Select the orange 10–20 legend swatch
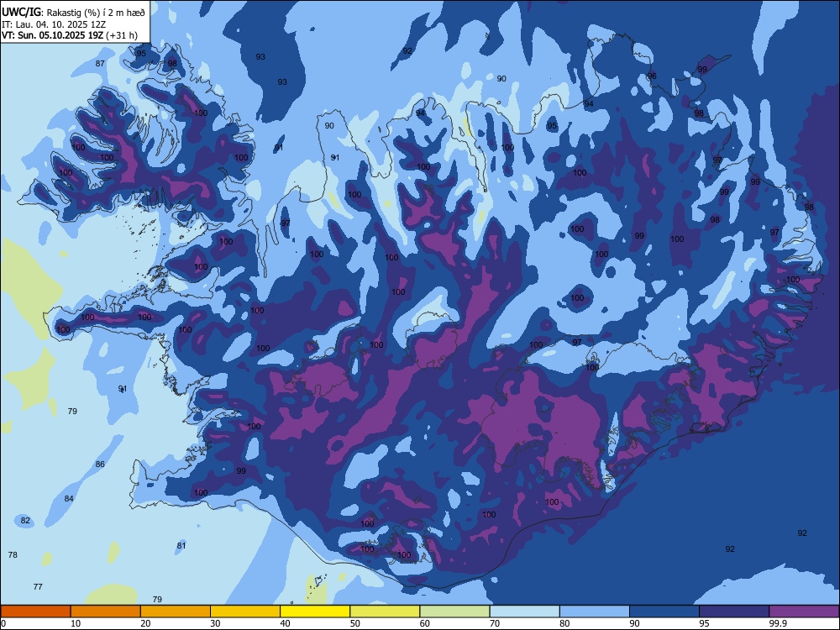This screenshot has width=840, height=630. pos(106,612)
